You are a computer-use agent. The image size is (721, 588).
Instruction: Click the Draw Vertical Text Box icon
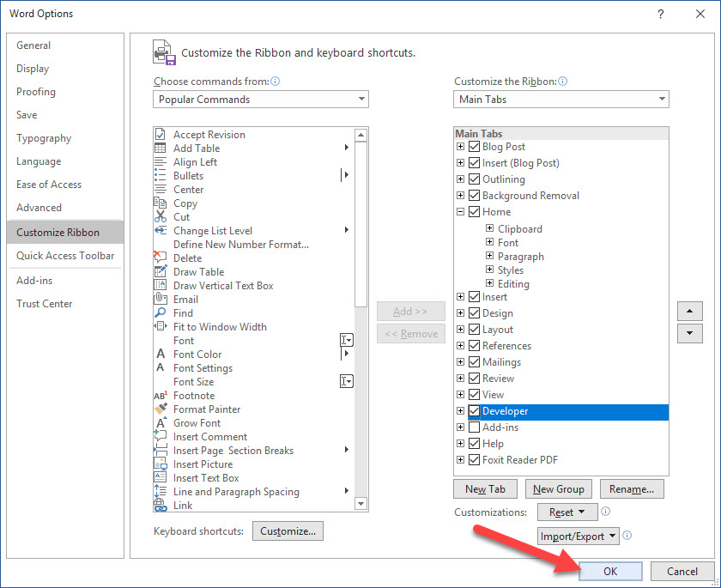tap(160, 285)
